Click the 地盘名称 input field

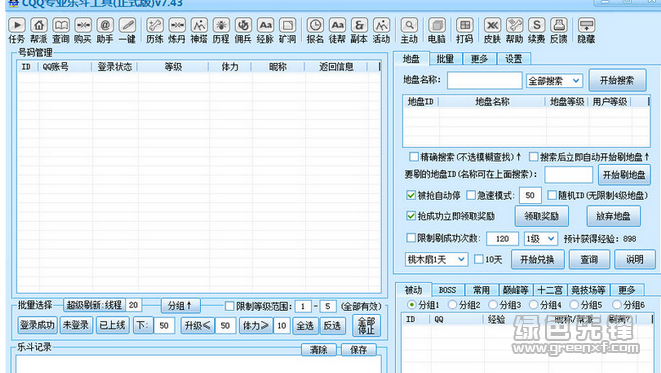(x=485, y=81)
